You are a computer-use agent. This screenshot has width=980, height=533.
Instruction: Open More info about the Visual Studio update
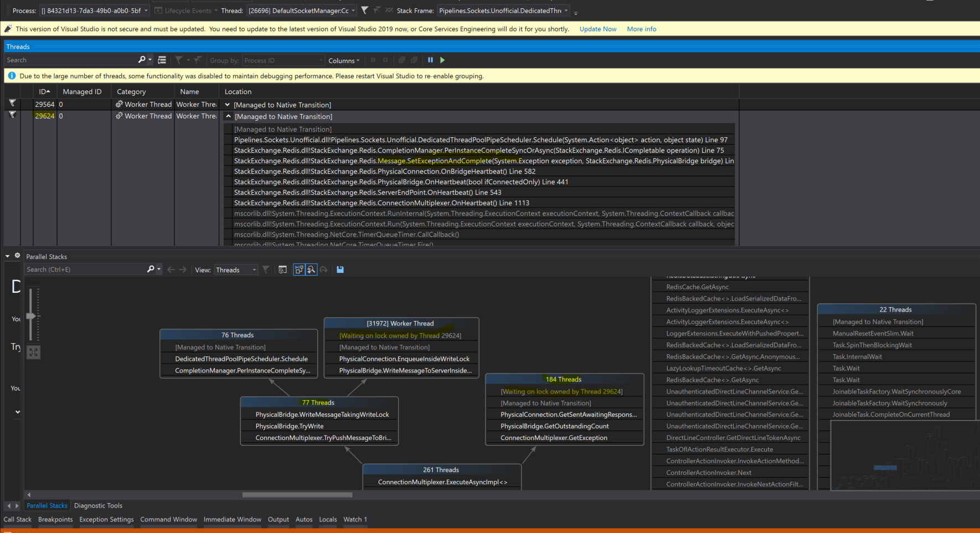click(641, 29)
